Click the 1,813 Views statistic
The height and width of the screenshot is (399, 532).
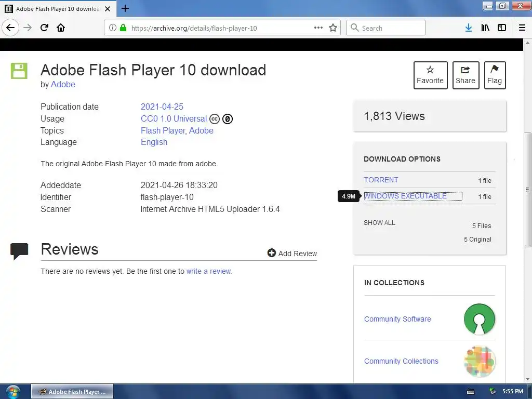(x=394, y=116)
